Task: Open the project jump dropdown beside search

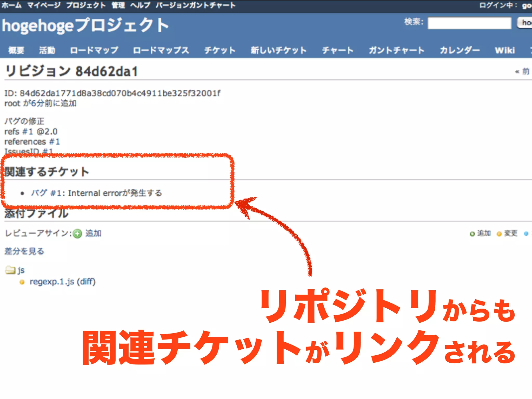Action: coord(524,23)
